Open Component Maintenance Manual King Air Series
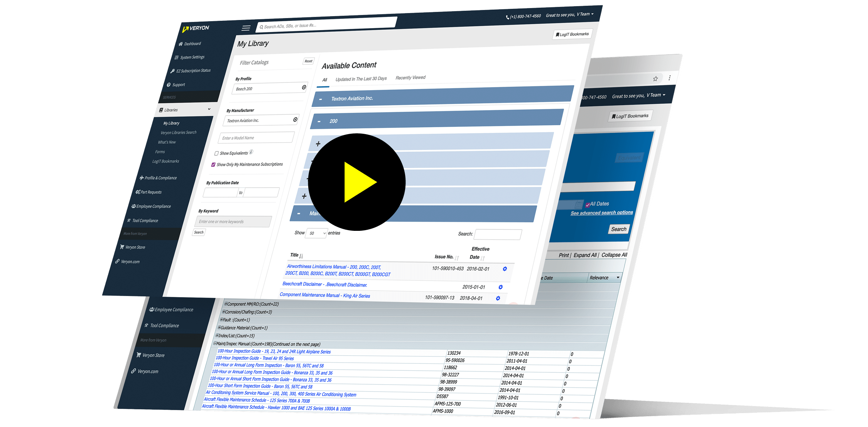 tap(325, 295)
